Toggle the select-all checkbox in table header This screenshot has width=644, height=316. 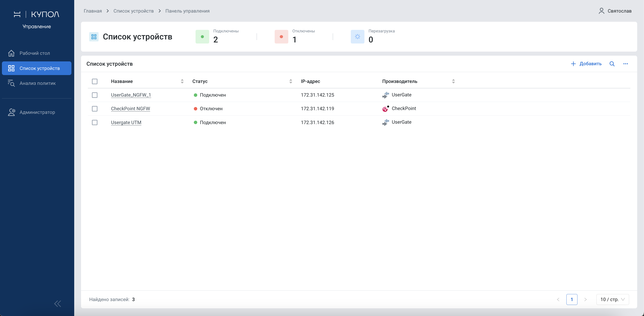tap(94, 81)
